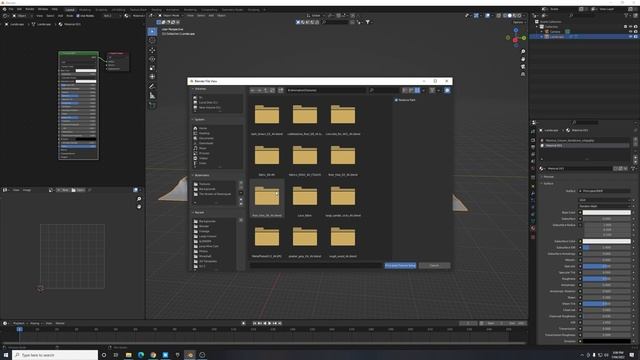The height and width of the screenshot is (360, 640).
Task: Click the play animation button in timeline
Action: coord(269,323)
